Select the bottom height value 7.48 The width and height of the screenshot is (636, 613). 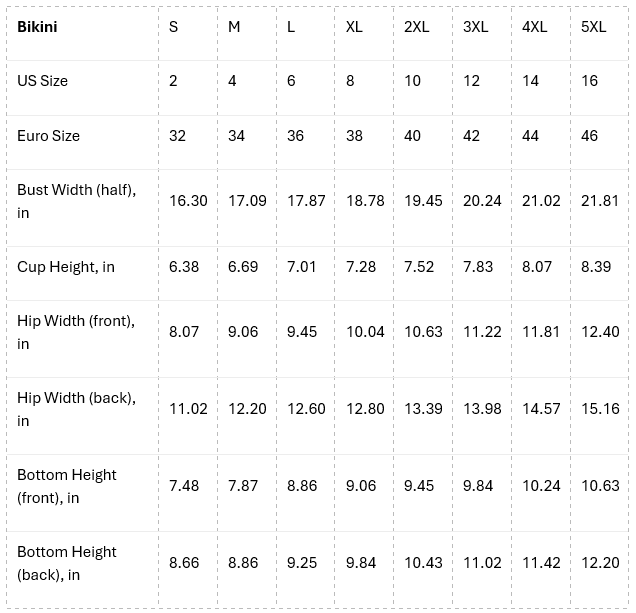coord(184,486)
